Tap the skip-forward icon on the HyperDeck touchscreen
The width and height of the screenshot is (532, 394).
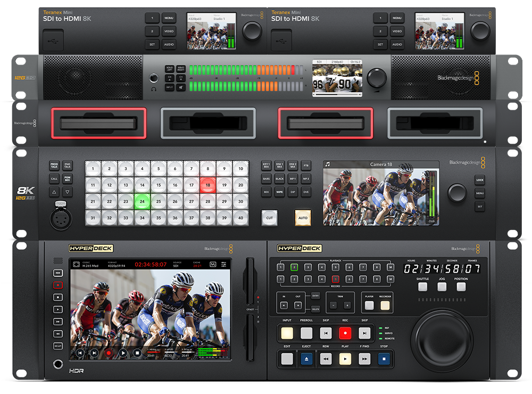coord(95,352)
